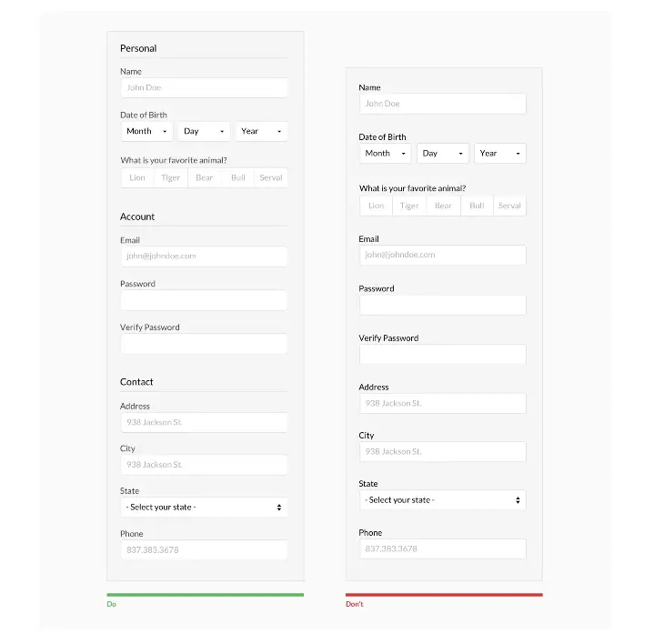Screen dimensions: 664x644
Task: Focus the City field in the left form
Action: click(204, 465)
